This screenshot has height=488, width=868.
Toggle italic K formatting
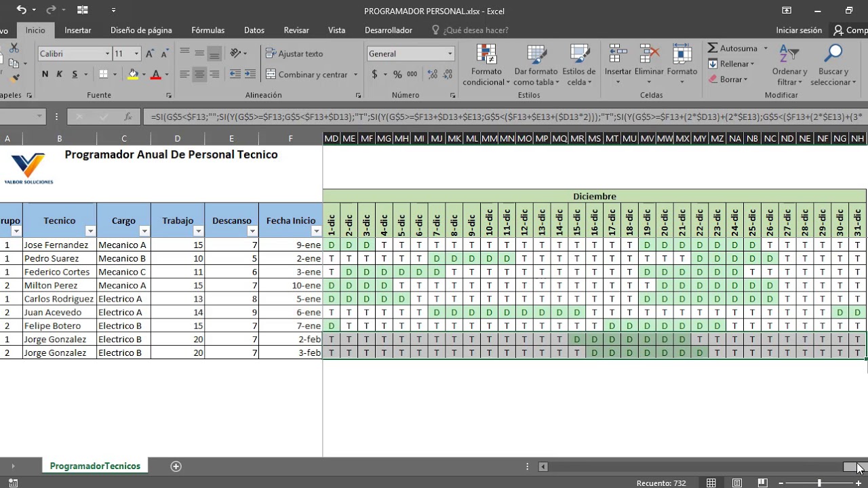[x=60, y=75]
